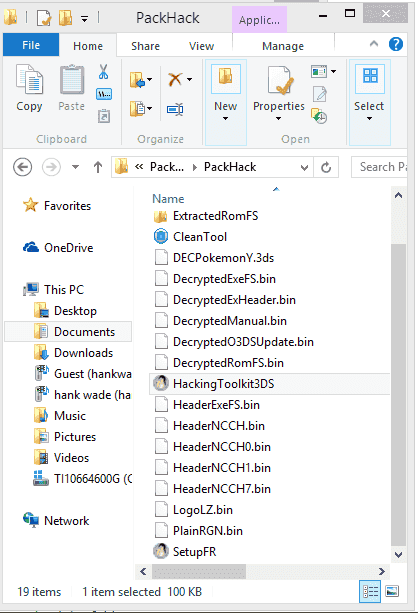
Task: Click the Properties button
Action: tap(279, 94)
